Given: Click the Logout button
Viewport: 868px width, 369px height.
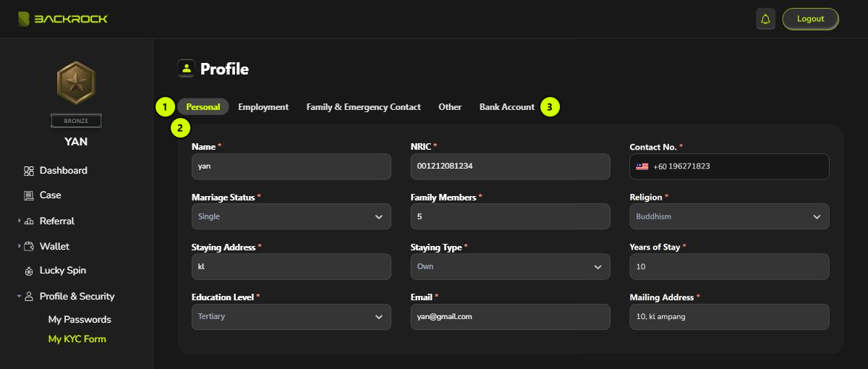Looking at the screenshot, I should (810, 19).
